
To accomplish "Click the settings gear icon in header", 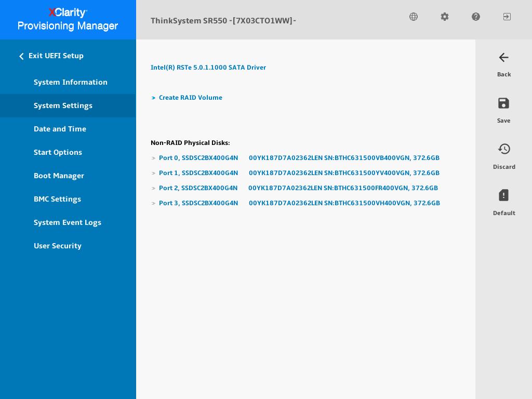I will [x=445, y=17].
